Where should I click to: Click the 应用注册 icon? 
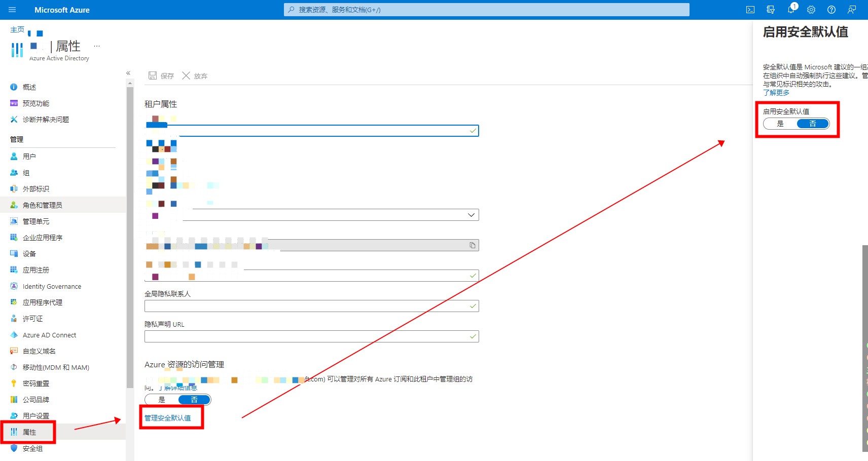14,270
